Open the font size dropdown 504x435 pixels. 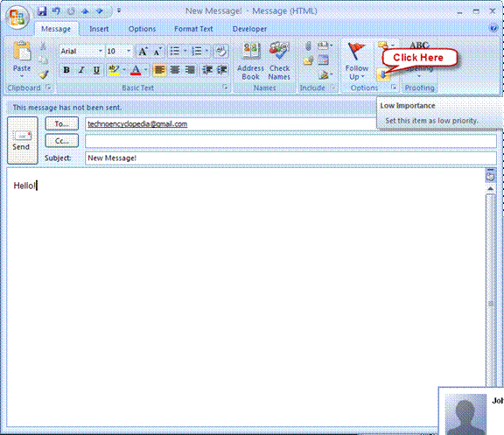point(129,51)
